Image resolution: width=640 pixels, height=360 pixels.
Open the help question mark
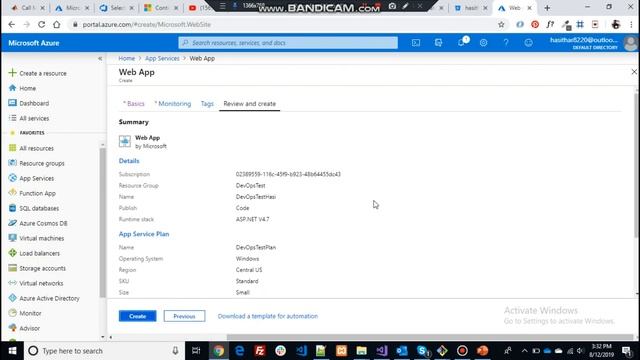point(506,42)
